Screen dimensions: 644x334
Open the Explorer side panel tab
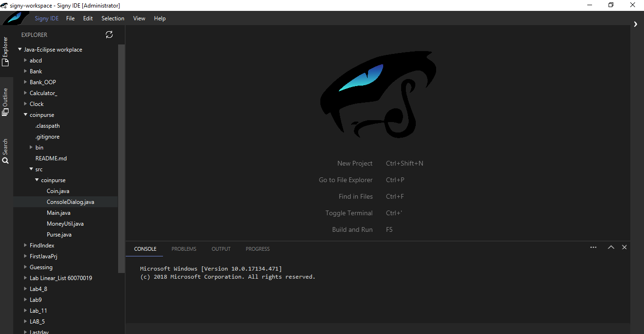[5, 51]
